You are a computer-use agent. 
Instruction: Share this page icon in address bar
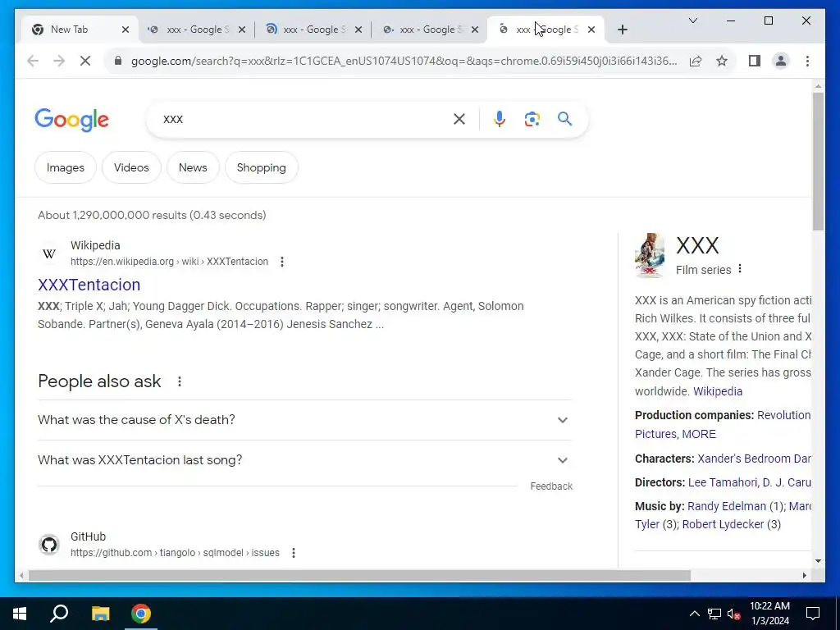[696, 61]
